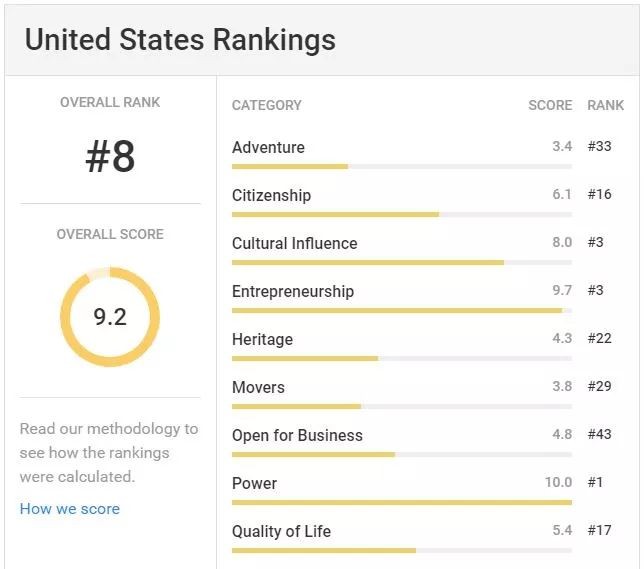Click the Power category label
Image resolution: width=644 pixels, height=569 pixels.
[254, 484]
